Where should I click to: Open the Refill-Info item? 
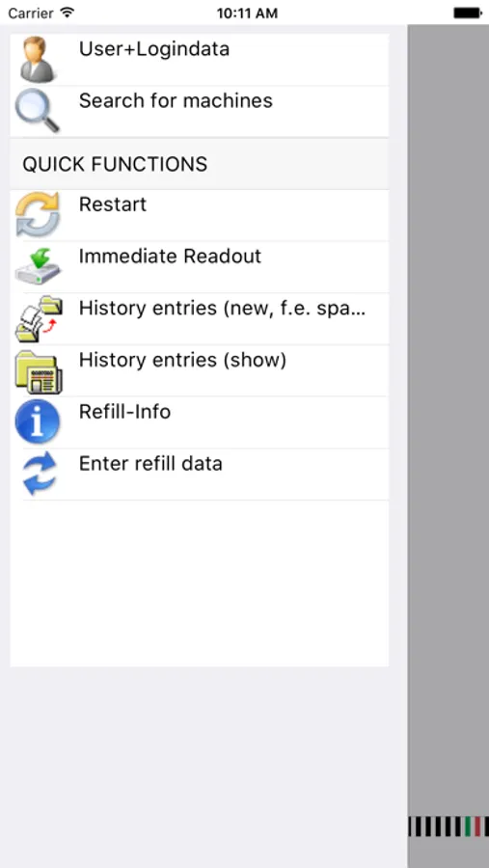click(200, 422)
